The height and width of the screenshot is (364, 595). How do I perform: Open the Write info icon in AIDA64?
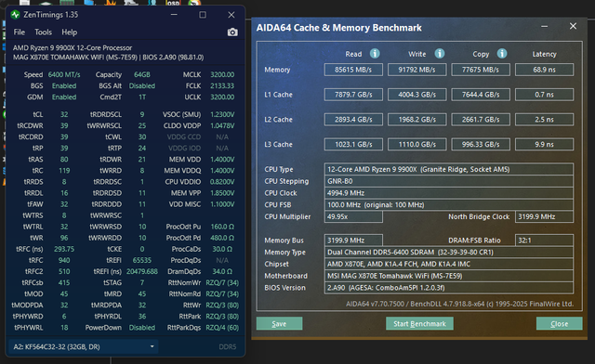(440, 54)
